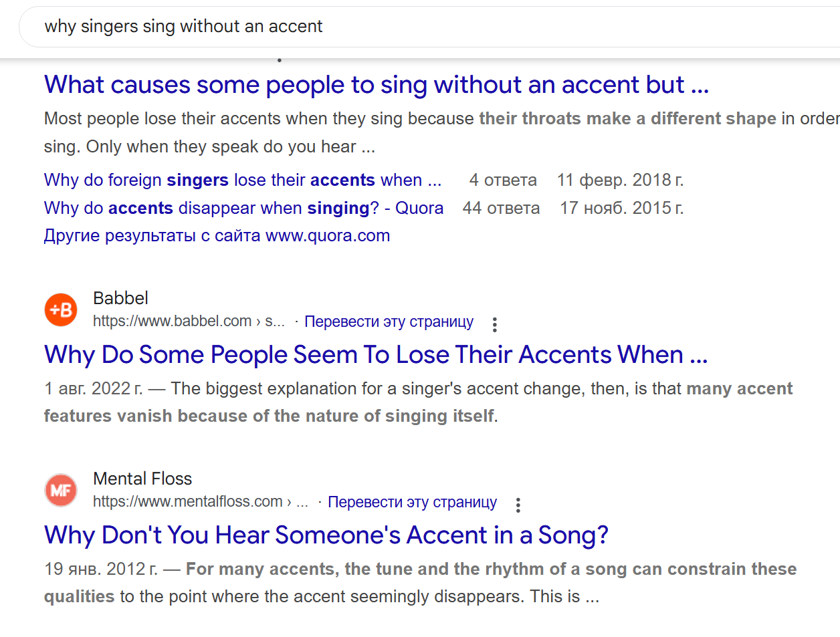The width and height of the screenshot is (840, 637).
Task: Click the Babbel site name
Action: coord(120,298)
